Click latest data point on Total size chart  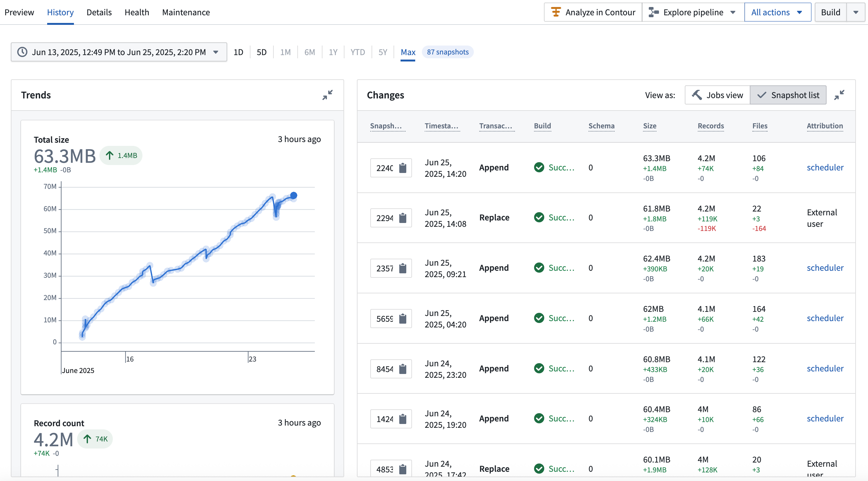point(293,195)
